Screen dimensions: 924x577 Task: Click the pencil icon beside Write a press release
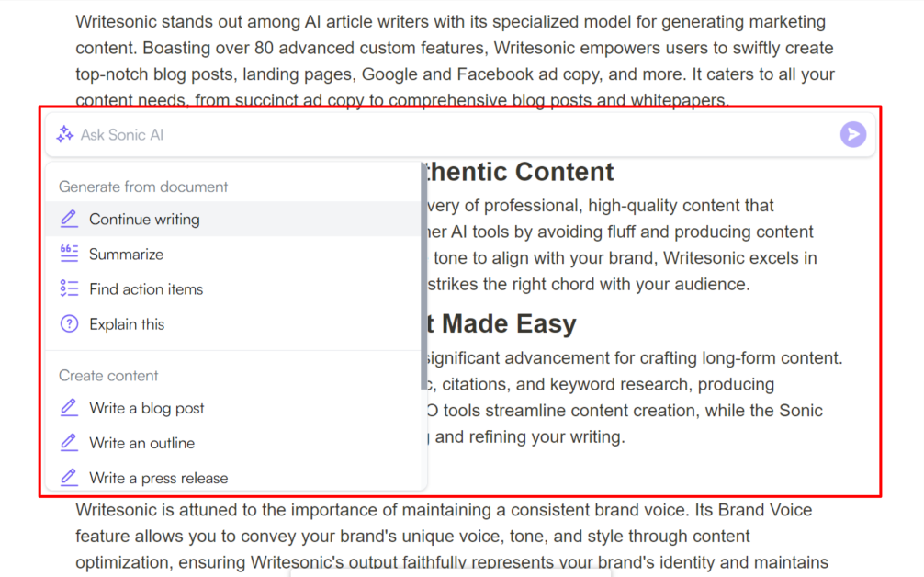(69, 477)
